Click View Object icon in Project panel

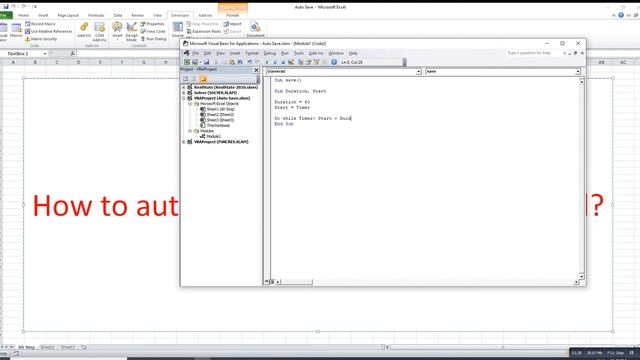[193, 79]
